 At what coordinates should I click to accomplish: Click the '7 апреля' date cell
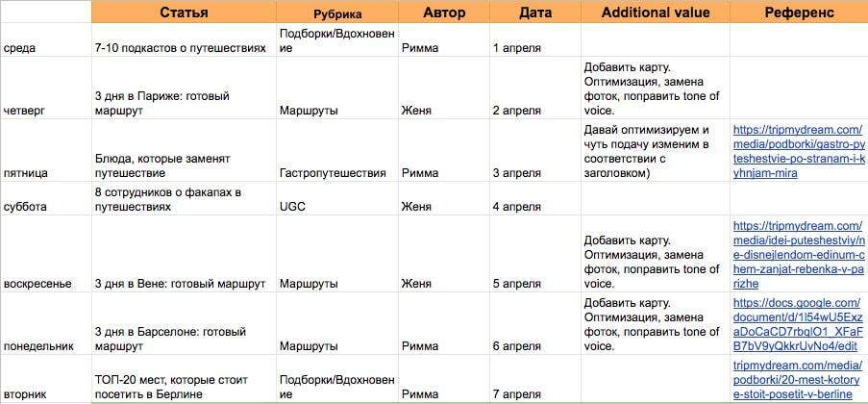tap(517, 393)
